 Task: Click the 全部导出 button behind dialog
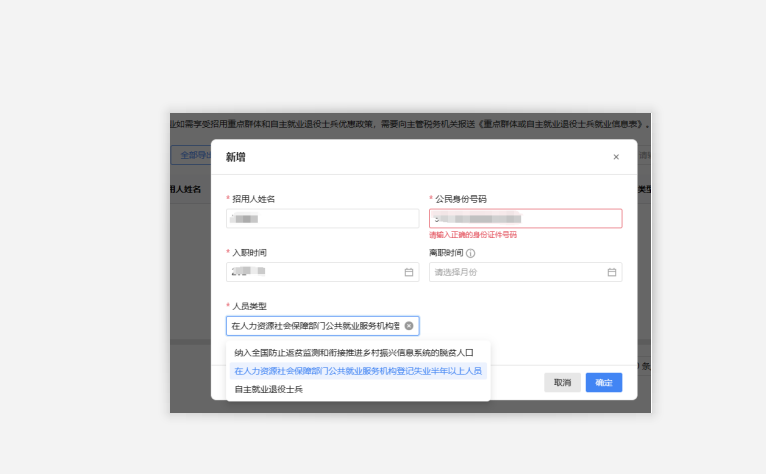[191, 155]
